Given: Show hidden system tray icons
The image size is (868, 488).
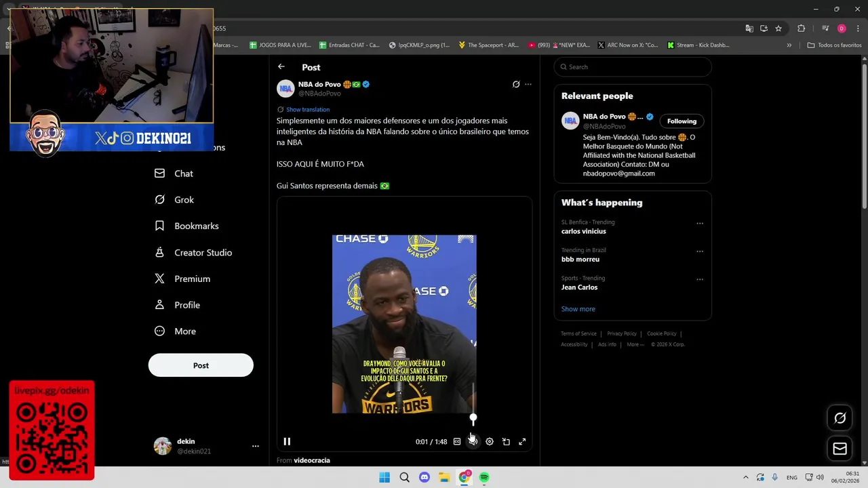Looking at the screenshot, I should 746,477.
